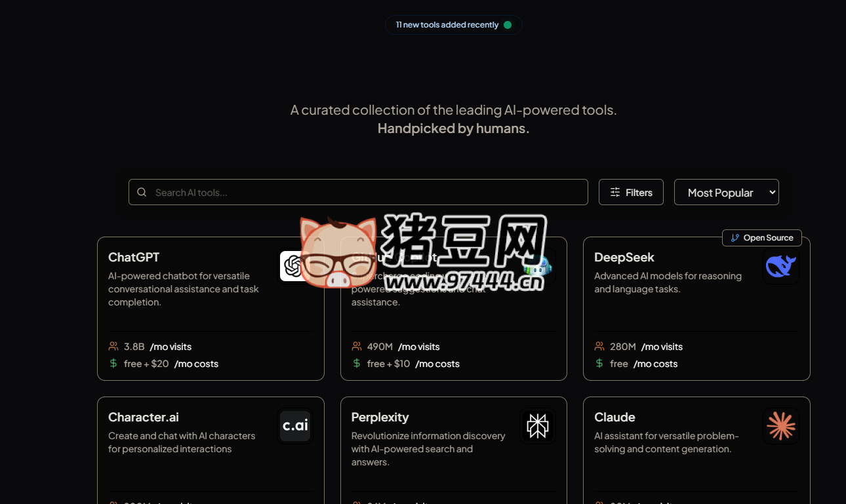The width and height of the screenshot is (846, 504).
Task: Open the Character.ai card title
Action: (144, 417)
